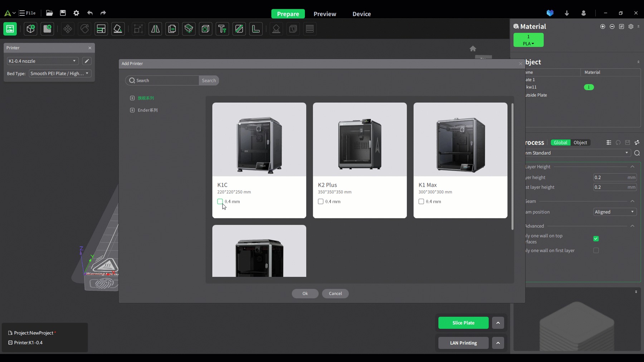This screenshot has width=644, height=362.
Task: Click the Ok button in Add Printer
Action: 305,293
